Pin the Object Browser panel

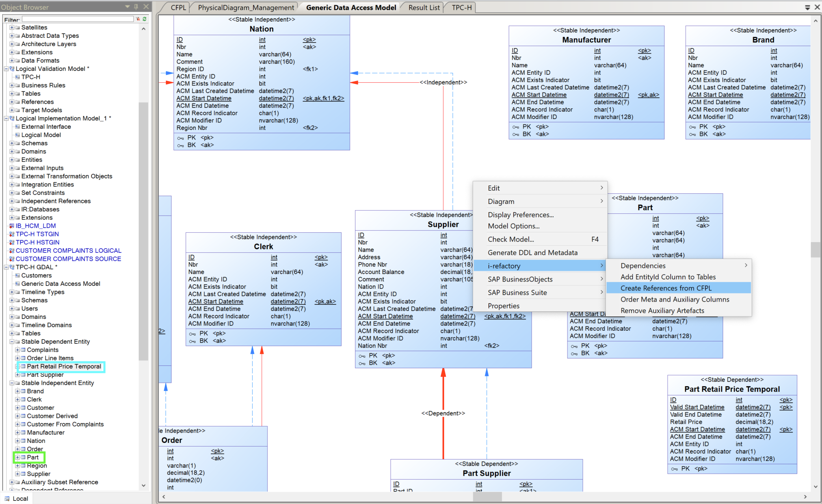click(136, 7)
